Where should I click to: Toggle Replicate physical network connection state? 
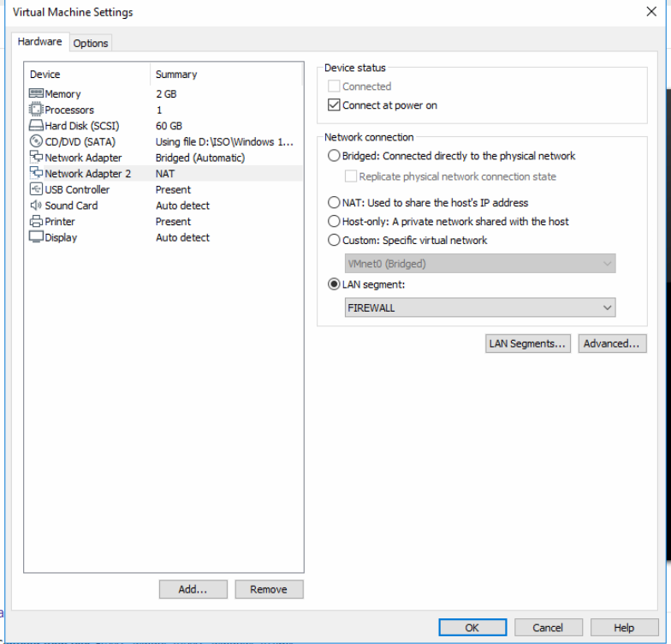(x=351, y=176)
